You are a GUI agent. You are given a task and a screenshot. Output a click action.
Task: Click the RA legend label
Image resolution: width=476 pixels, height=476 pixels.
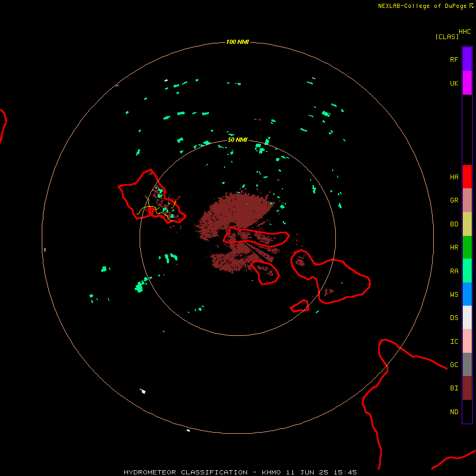pos(454,271)
